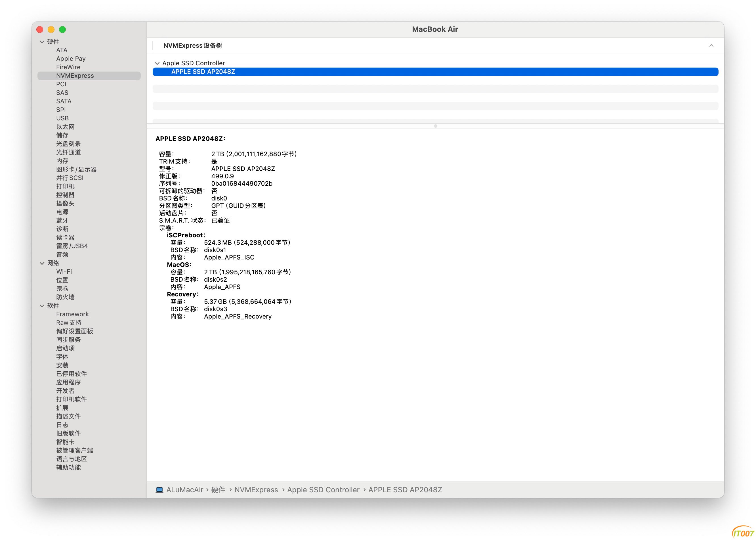Open 描述文件 in the sidebar
The height and width of the screenshot is (540, 756).
point(68,416)
